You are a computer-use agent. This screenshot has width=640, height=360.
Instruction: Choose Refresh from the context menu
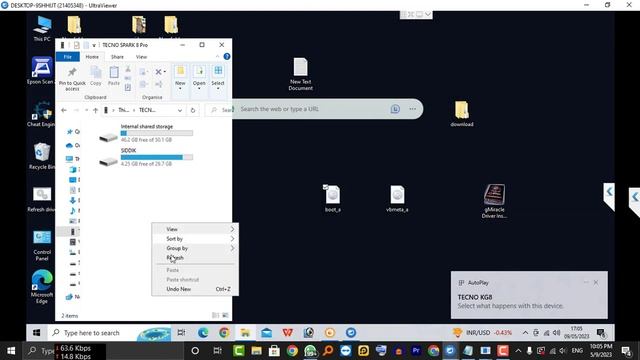(x=195, y=258)
